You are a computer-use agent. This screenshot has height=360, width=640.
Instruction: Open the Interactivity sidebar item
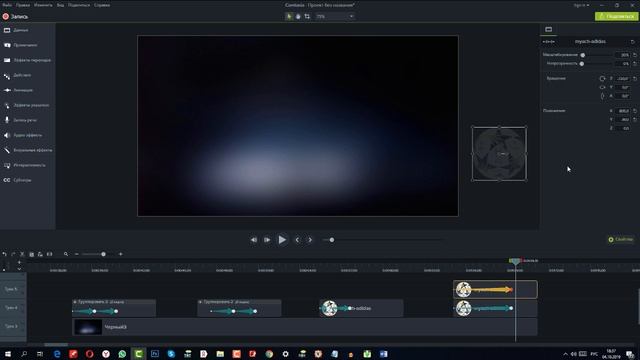coord(24,165)
